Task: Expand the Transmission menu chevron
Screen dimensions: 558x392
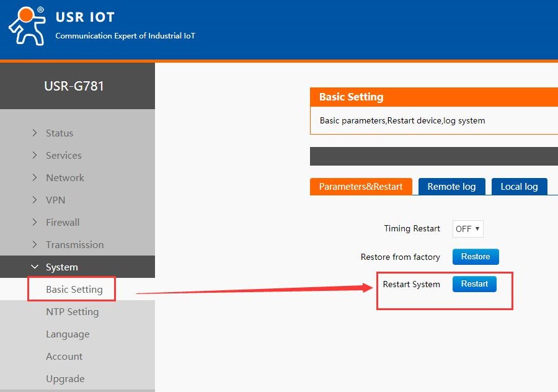Action: pos(35,244)
